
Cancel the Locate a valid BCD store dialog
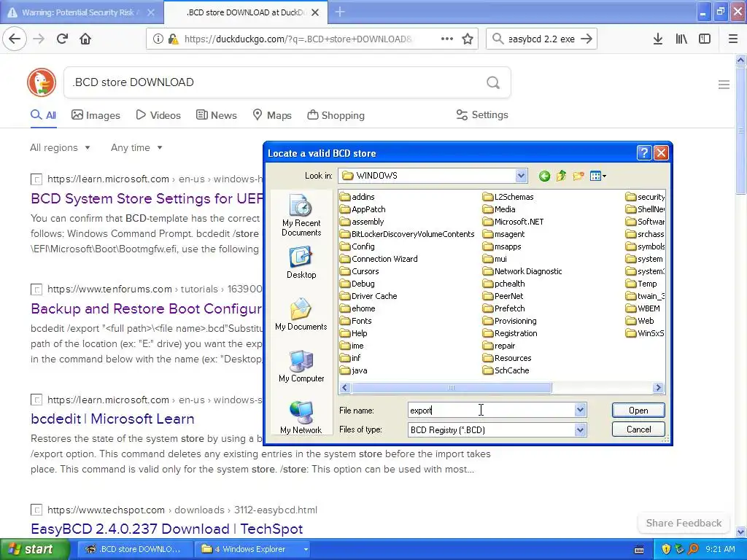(638, 429)
